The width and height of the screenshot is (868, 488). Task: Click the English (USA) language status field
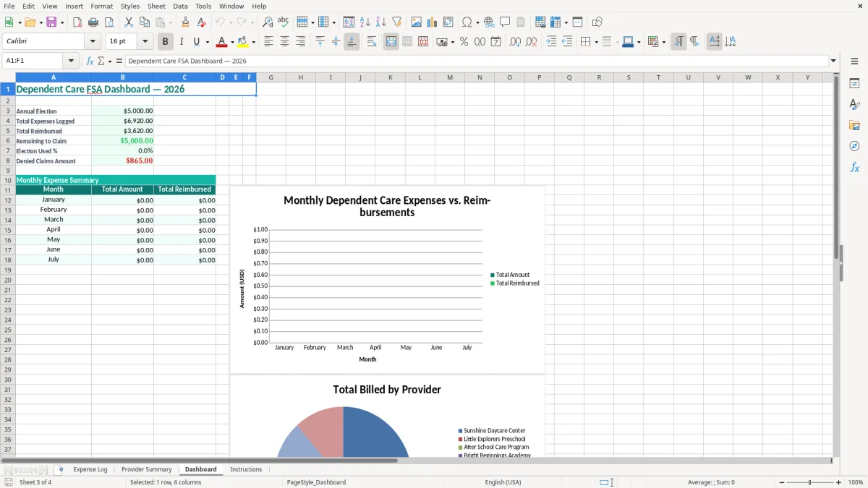(x=503, y=482)
